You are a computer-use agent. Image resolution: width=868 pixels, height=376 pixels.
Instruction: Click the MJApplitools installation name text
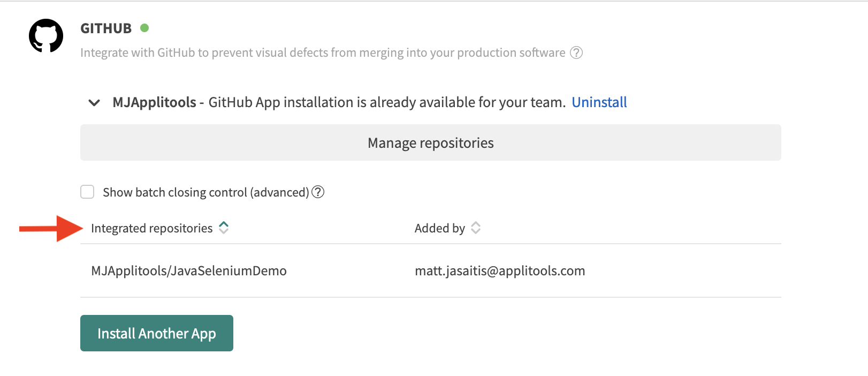(154, 102)
